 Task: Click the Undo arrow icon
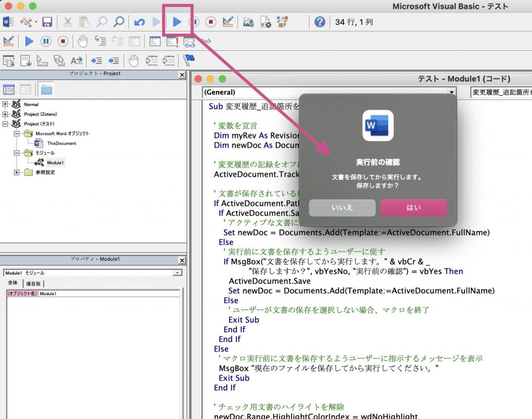[x=139, y=22]
